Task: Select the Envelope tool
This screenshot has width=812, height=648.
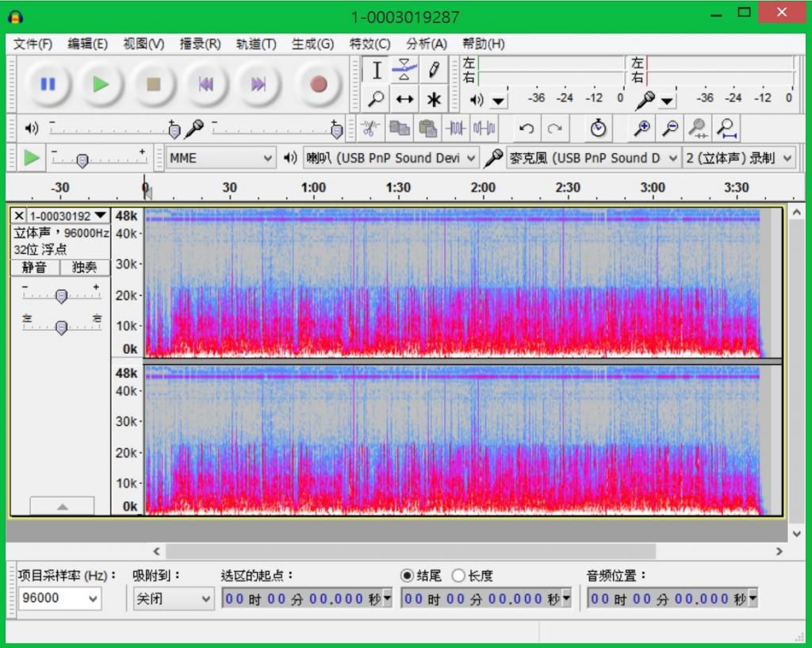Action: coord(405,70)
